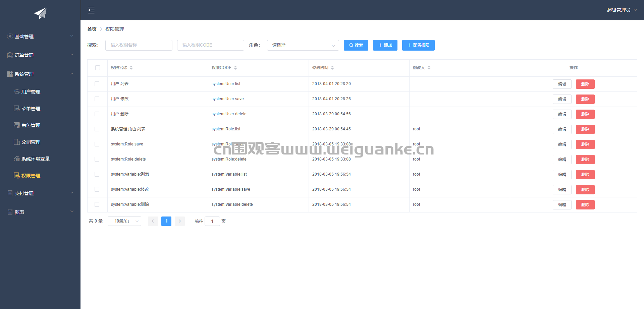Go to 首页 breadcrumb link
Viewport: 644px width, 309px height.
click(92, 29)
